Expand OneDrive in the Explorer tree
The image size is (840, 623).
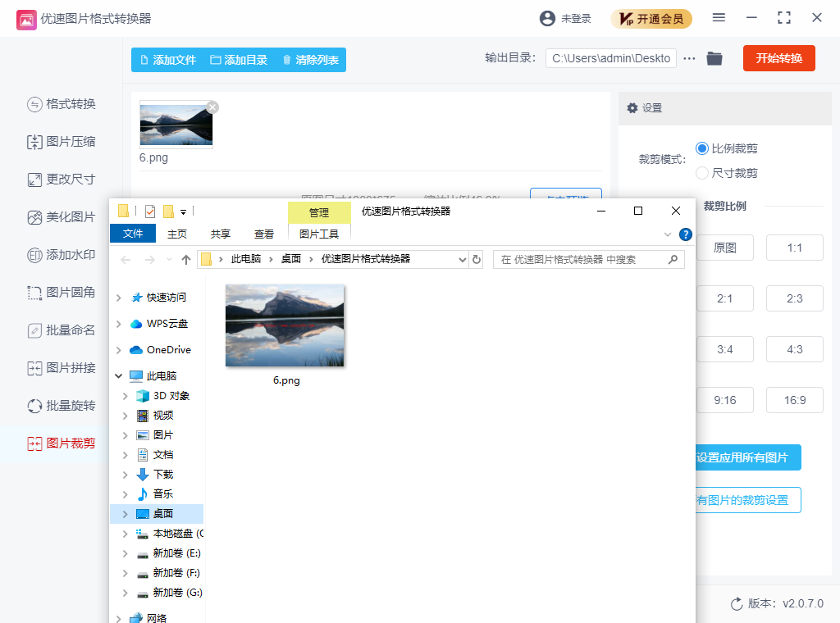click(x=118, y=350)
